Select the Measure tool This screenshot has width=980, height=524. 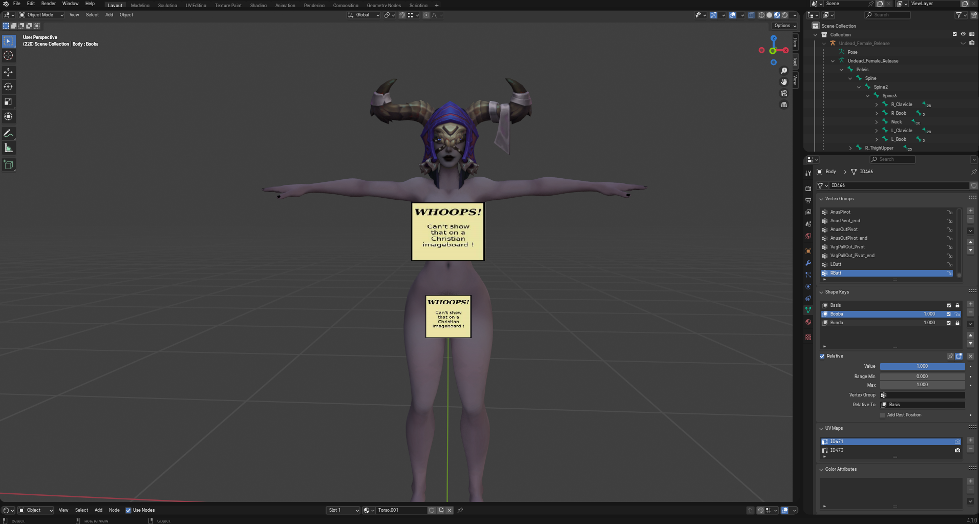pyautogui.click(x=9, y=148)
